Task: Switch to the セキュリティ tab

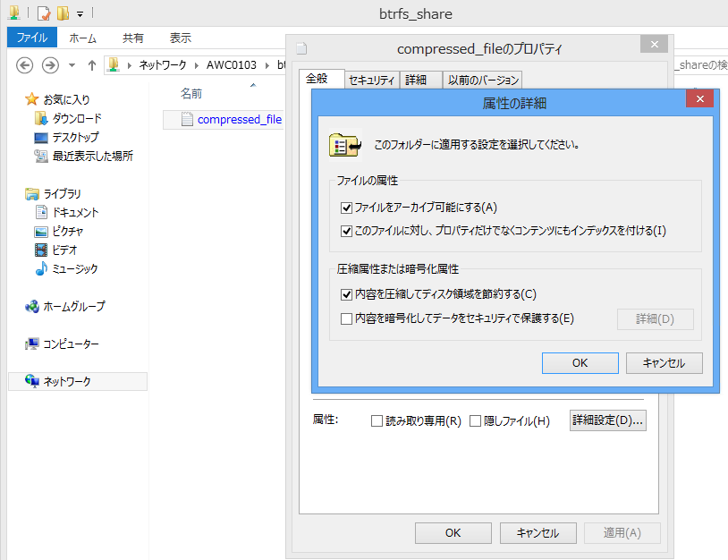Action: point(371,80)
